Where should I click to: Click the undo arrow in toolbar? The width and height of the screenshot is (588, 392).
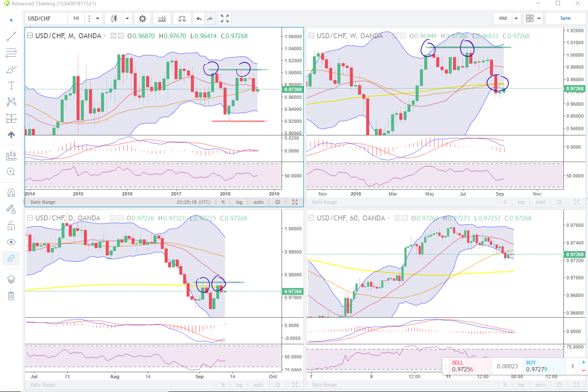[x=199, y=18]
